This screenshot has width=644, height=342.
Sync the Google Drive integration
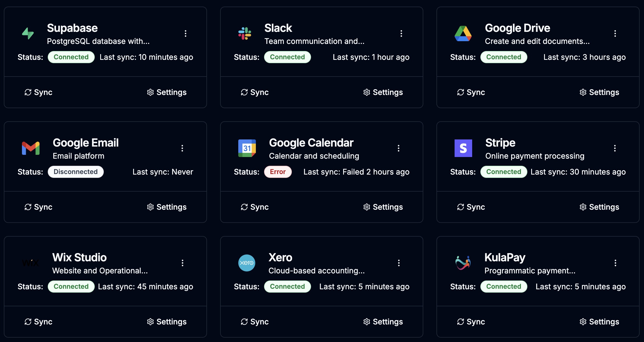(x=471, y=92)
